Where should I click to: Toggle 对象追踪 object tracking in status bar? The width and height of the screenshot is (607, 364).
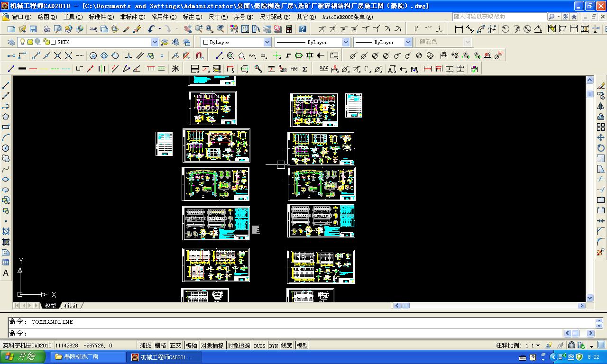(x=239, y=346)
